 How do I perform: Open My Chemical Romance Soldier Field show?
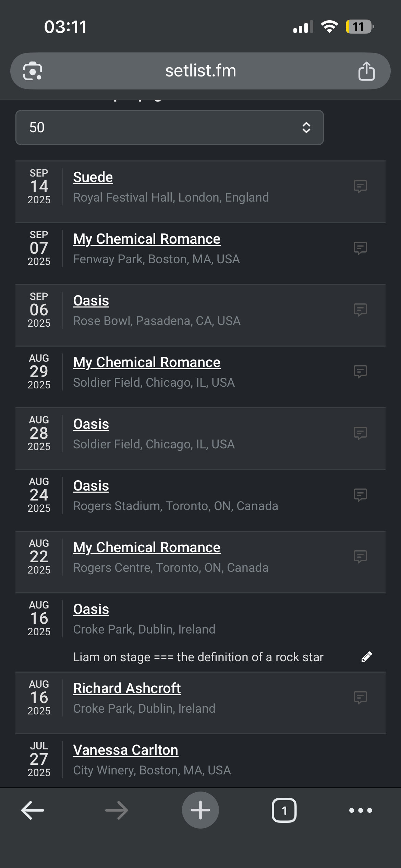click(x=147, y=362)
